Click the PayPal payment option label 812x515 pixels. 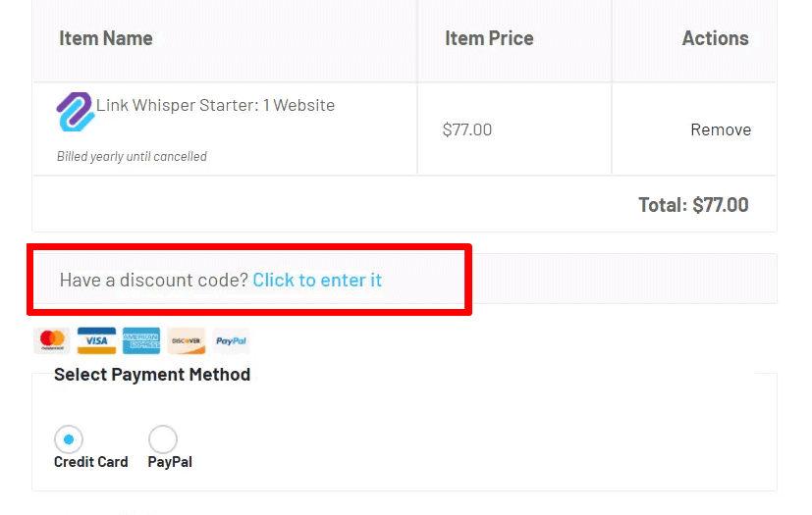tap(170, 462)
